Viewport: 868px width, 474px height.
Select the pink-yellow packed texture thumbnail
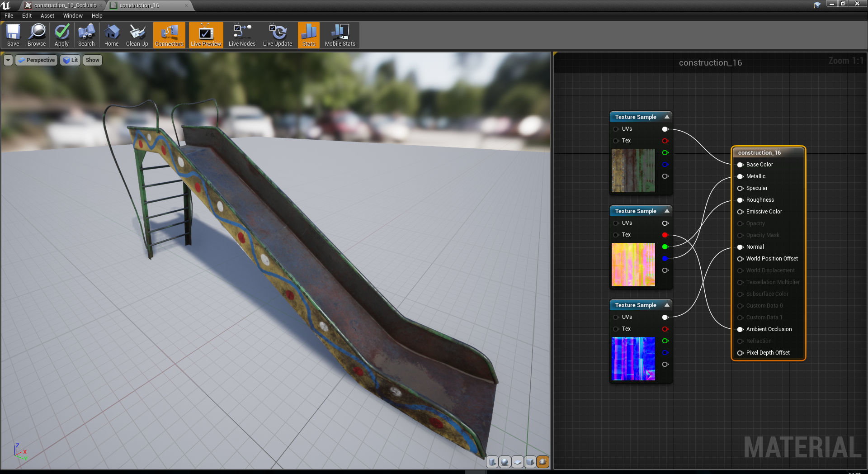(x=633, y=265)
